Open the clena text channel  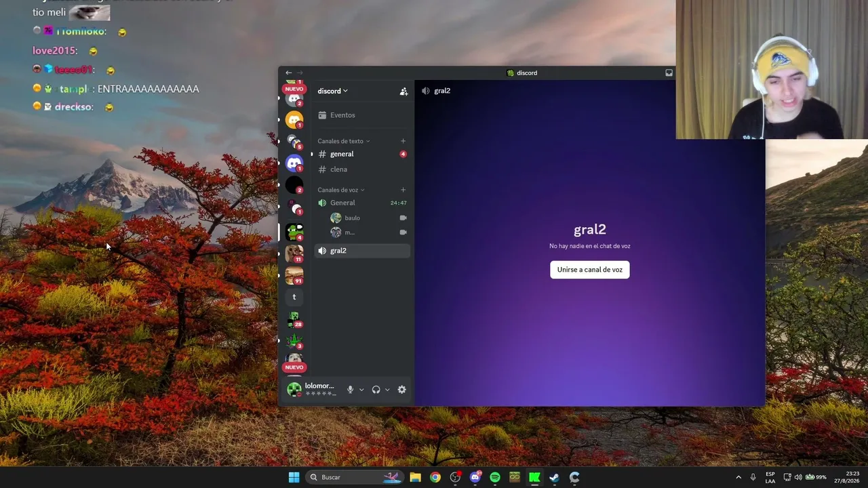coord(361,169)
